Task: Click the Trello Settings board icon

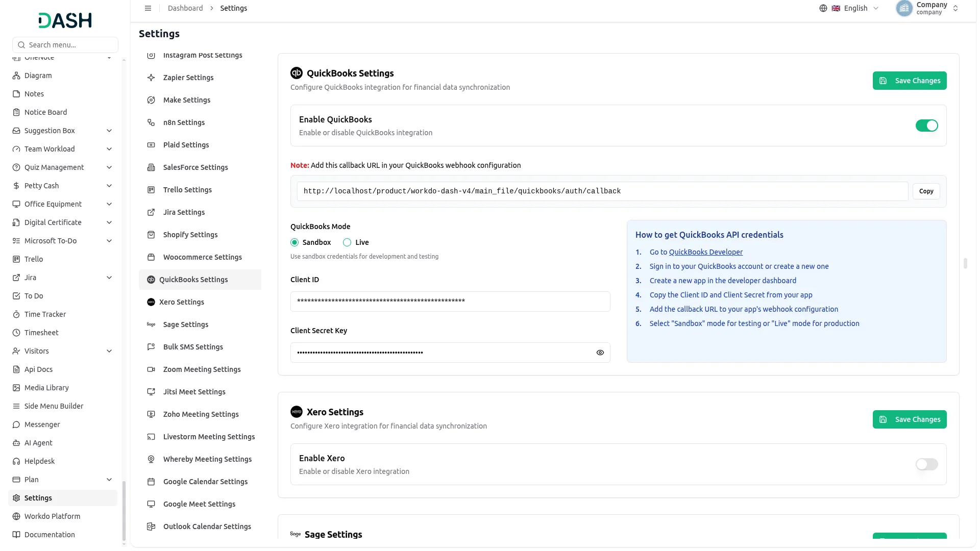Action: [x=151, y=190]
